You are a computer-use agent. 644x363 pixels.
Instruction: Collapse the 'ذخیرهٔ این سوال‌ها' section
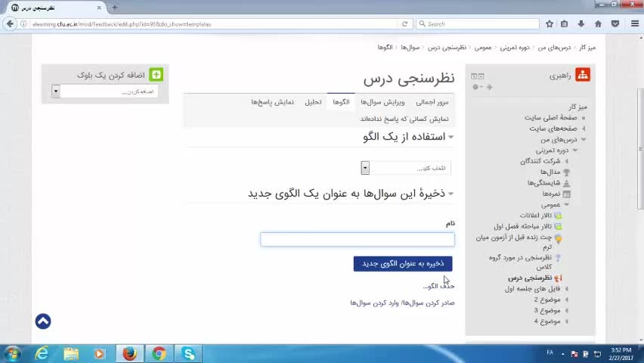pyautogui.click(x=450, y=194)
